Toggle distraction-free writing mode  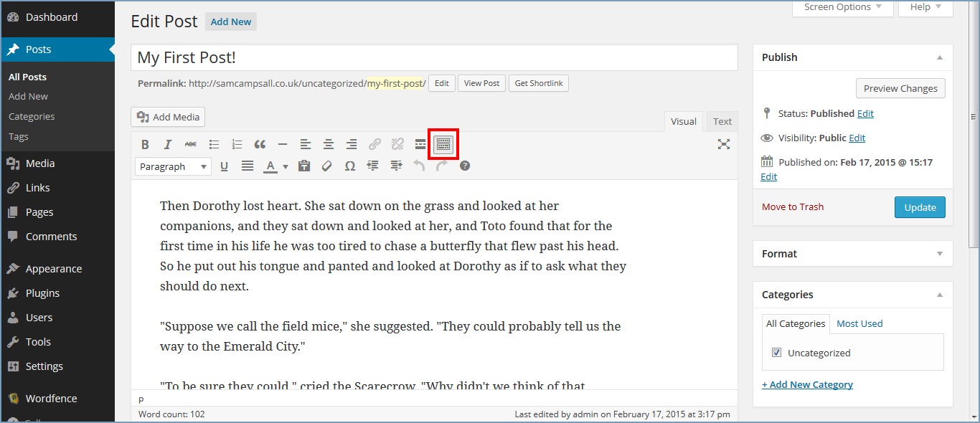tap(724, 143)
